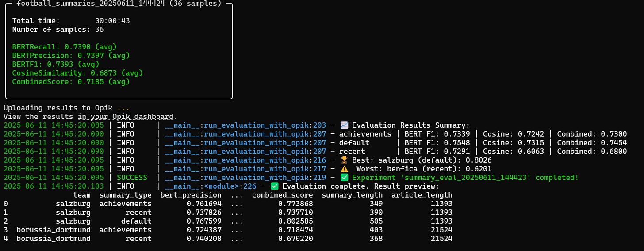Viewport: 644px width, 251px height.
Task: Click summary_length value 505
Action: click(376, 221)
